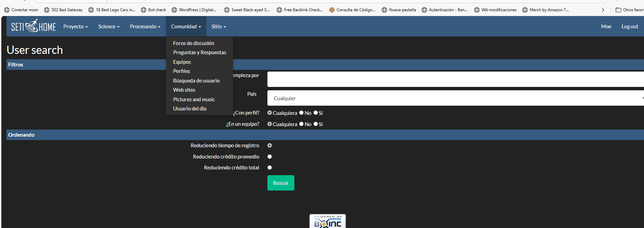Choose Reduciendo crédito total sort option
Image resolution: width=644 pixels, height=228 pixels.
coord(270,168)
